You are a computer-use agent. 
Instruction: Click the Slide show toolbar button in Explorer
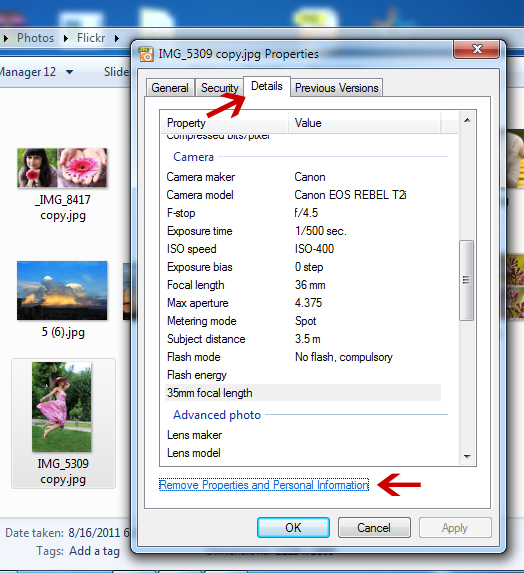[x=116, y=72]
